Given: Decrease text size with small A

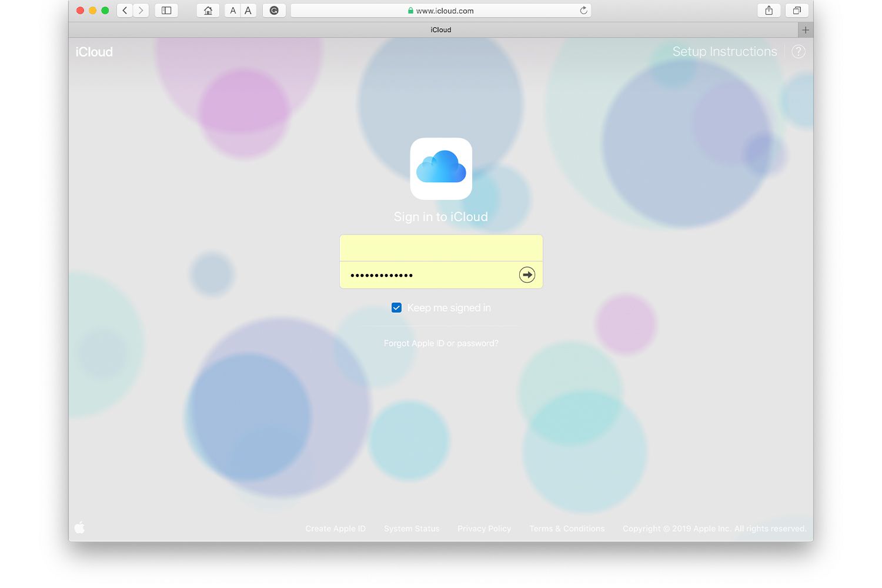Looking at the screenshot, I should point(233,11).
